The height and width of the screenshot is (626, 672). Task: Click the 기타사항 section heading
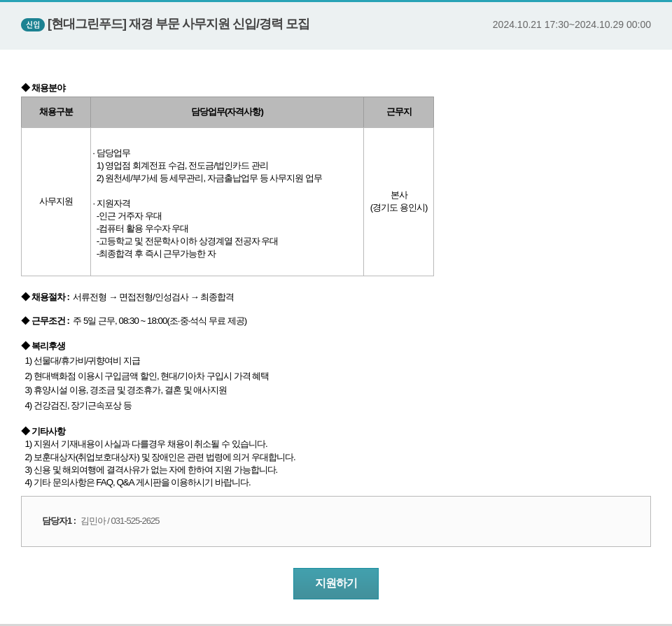pyautogui.click(x=43, y=431)
